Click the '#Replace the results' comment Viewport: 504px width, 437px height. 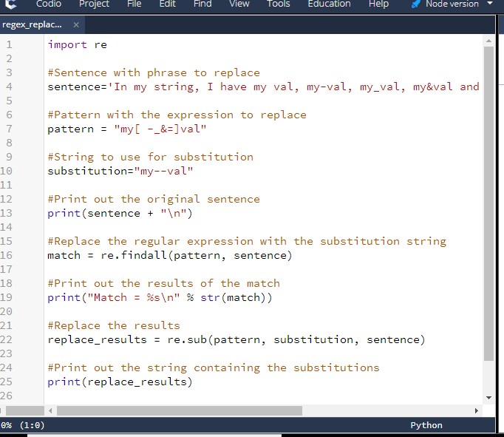(114, 326)
